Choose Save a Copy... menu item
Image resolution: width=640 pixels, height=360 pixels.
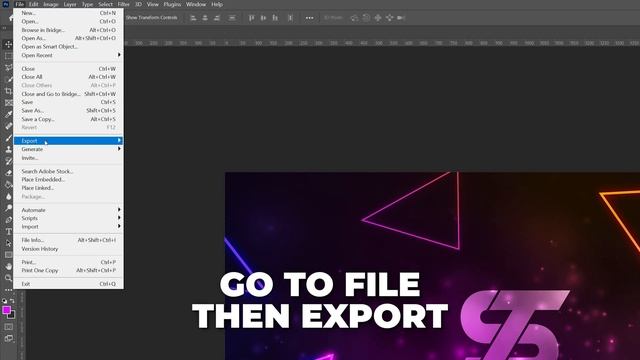(69, 119)
